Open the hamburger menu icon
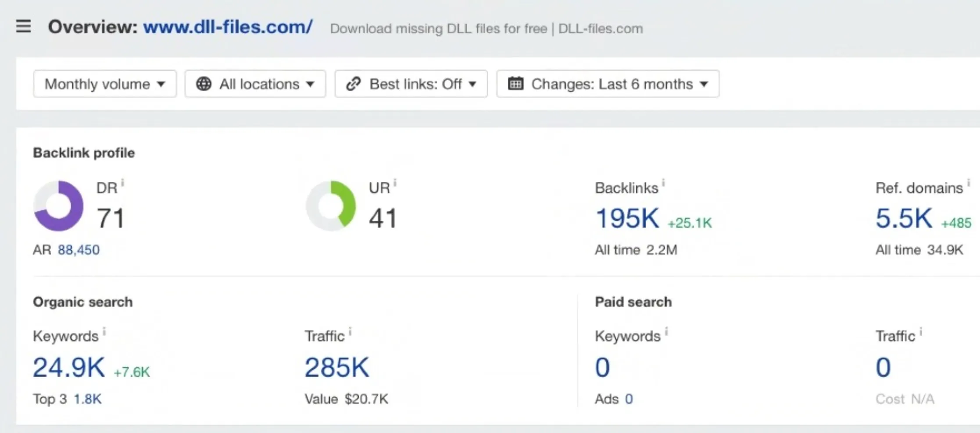 pyautogui.click(x=23, y=26)
